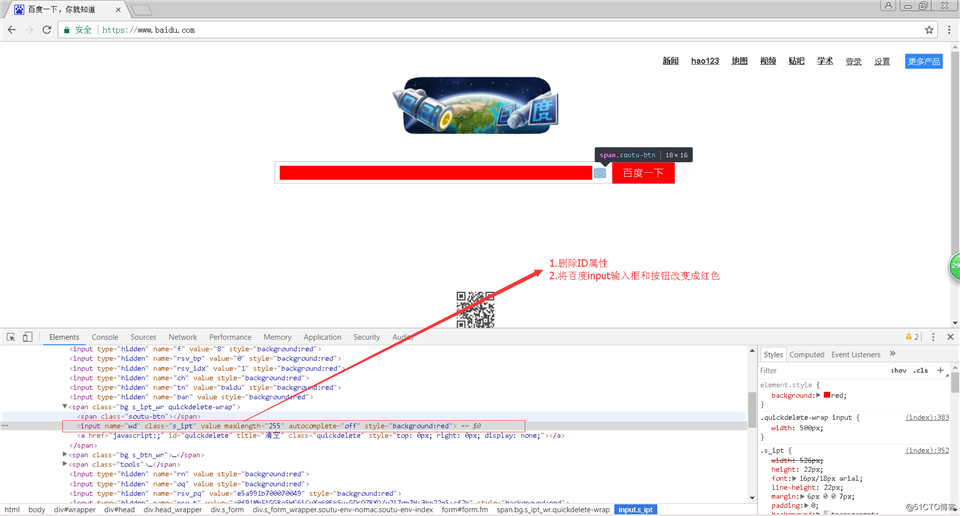
Task: Close the Baidu browser tab
Action: click(x=118, y=10)
